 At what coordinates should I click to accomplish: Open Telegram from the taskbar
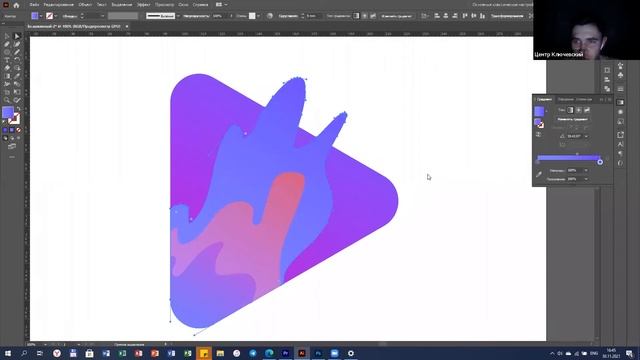click(x=253, y=353)
